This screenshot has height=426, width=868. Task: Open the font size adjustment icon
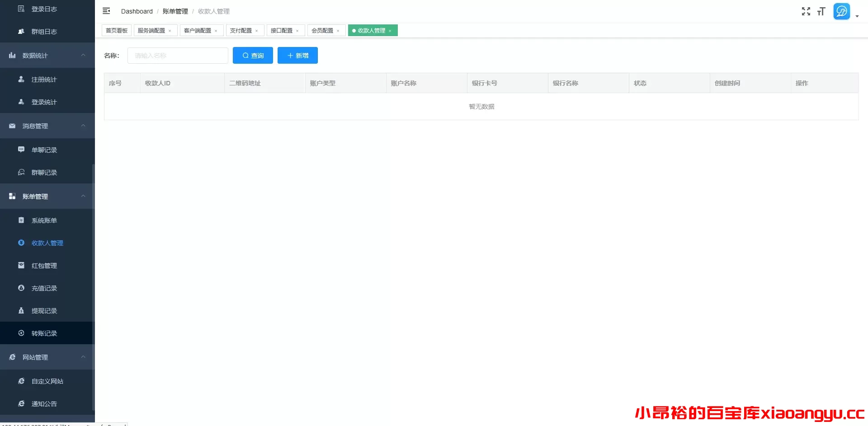(821, 11)
